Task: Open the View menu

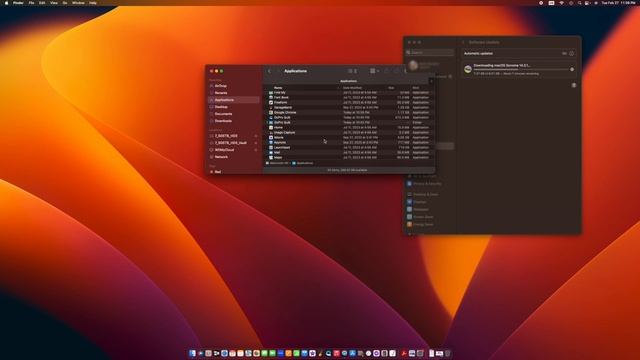Action: click(53, 3)
